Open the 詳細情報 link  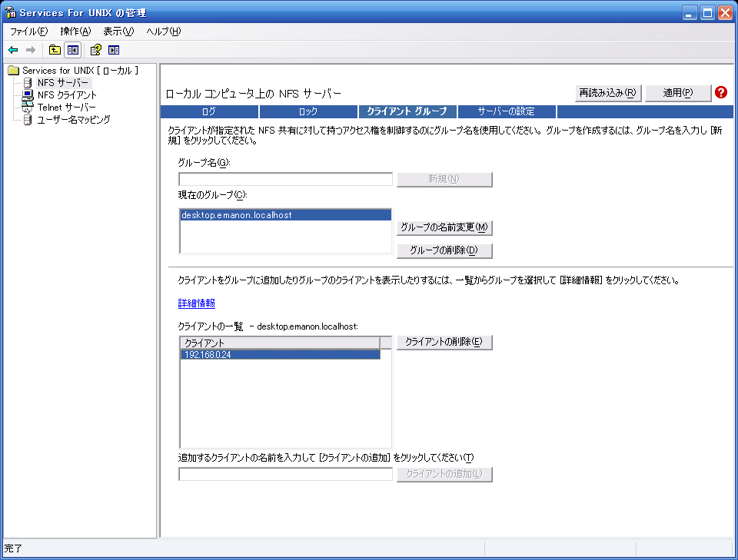point(197,303)
